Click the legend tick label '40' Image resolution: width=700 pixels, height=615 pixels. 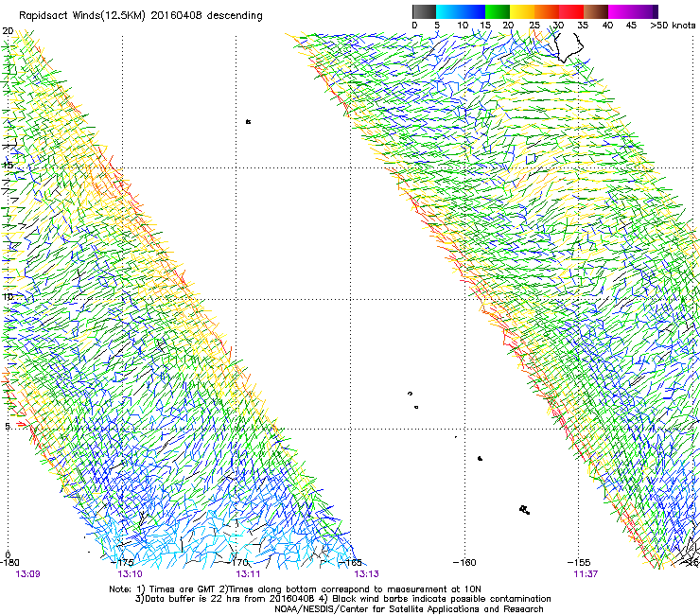pos(607,26)
